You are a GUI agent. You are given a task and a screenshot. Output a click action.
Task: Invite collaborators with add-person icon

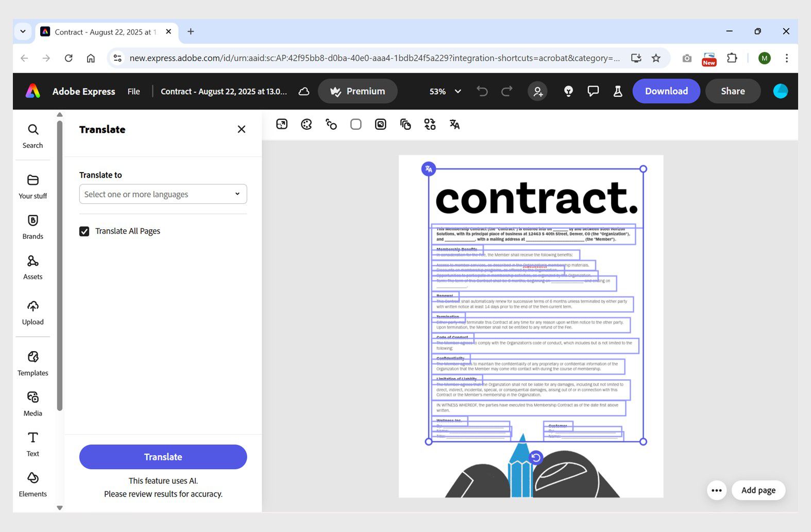pos(537,91)
